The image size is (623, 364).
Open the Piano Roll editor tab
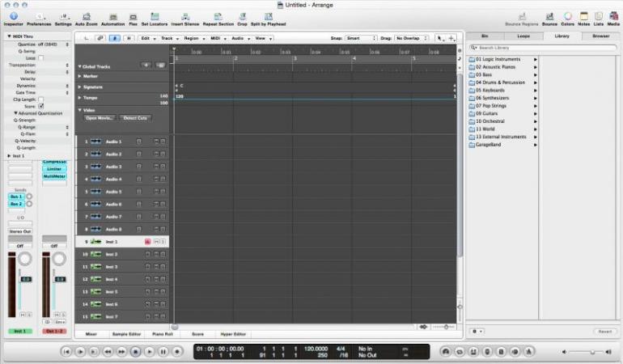click(x=163, y=334)
